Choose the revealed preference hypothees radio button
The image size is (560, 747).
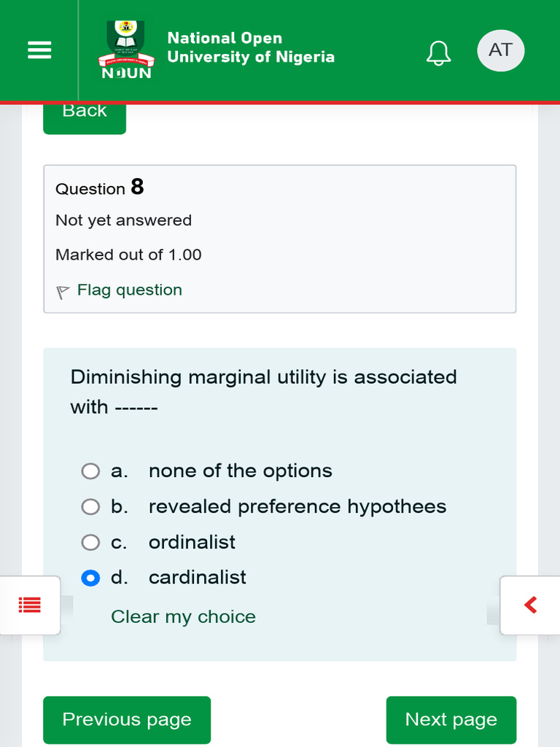pyautogui.click(x=90, y=507)
